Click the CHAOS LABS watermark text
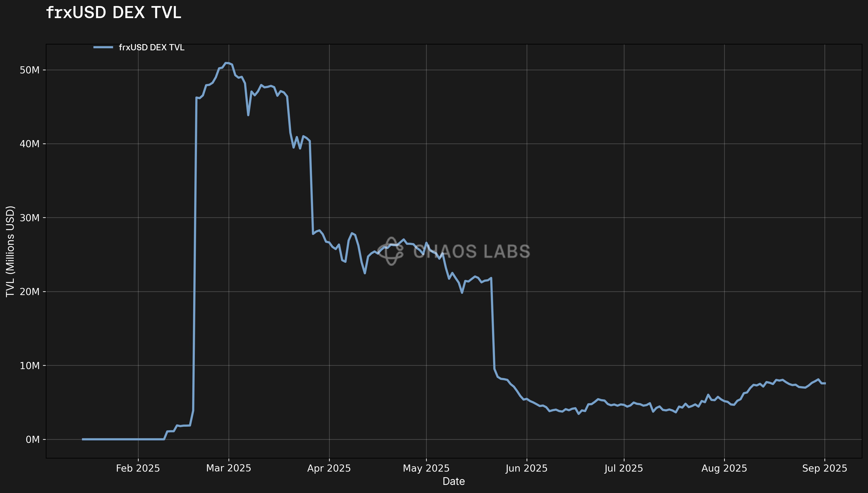Image resolution: width=868 pixels, height=493 pixels. [x=471, y=252]
